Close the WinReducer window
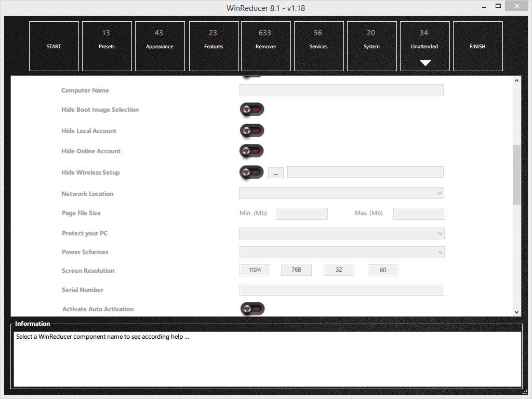Viewport: 532px width, 399px height. (x=517, y=6)
